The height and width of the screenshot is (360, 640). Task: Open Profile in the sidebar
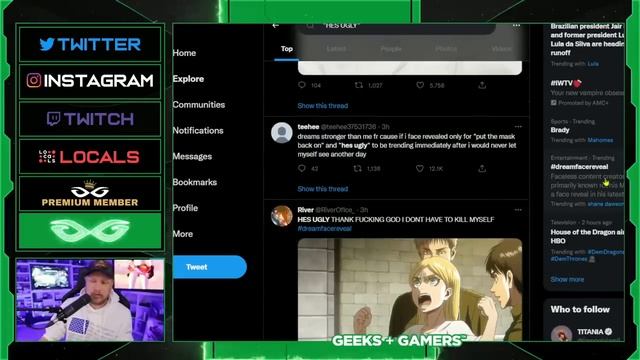tap(185, 208)
